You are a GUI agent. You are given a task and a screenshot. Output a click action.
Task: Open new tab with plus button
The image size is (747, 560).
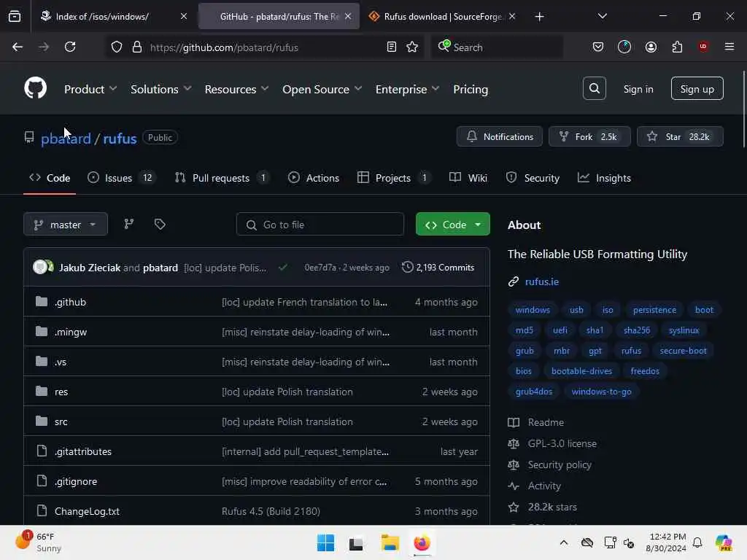coord(539,17)
